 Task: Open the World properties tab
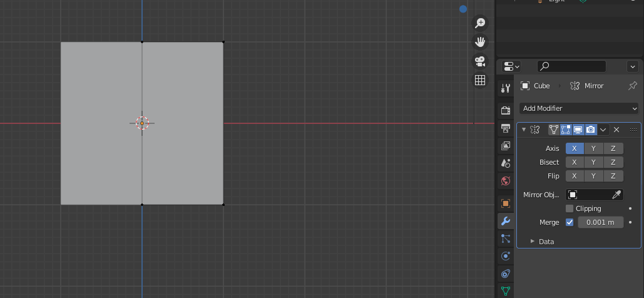(506, 181)
